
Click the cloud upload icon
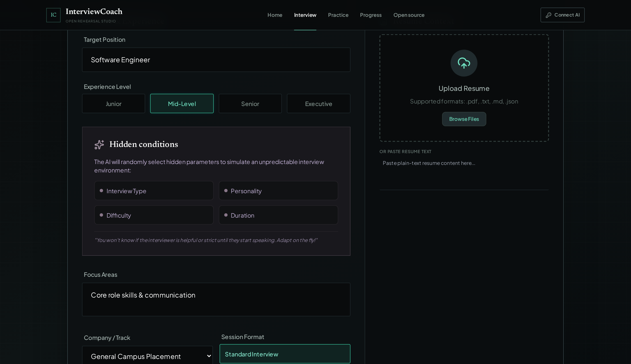(464, 63)
